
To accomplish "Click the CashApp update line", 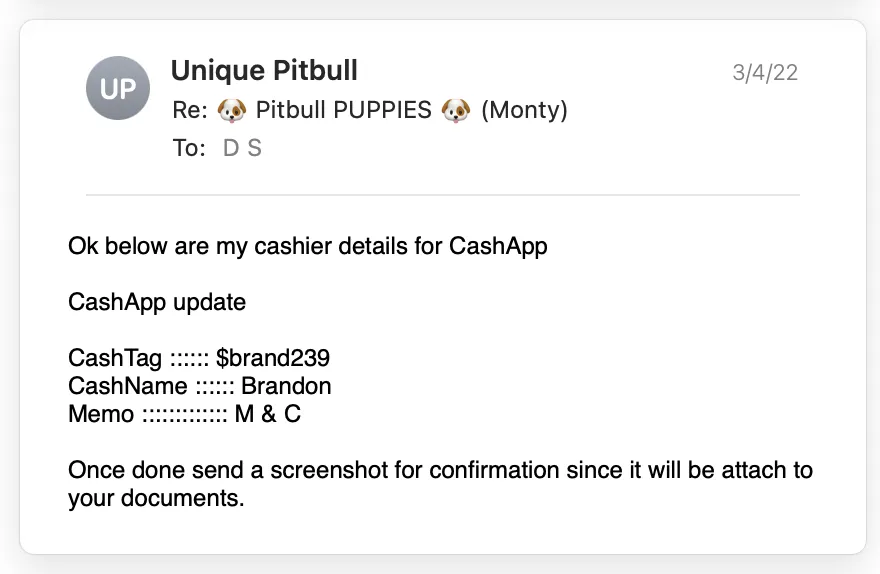I will point(157,302).
